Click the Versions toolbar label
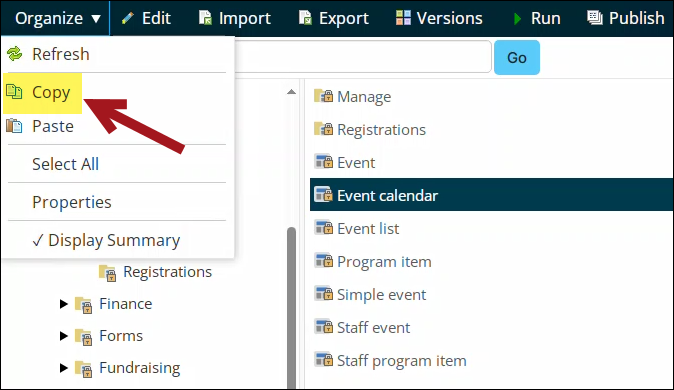This screenshot has width=674, height=390. pos(450,18)
